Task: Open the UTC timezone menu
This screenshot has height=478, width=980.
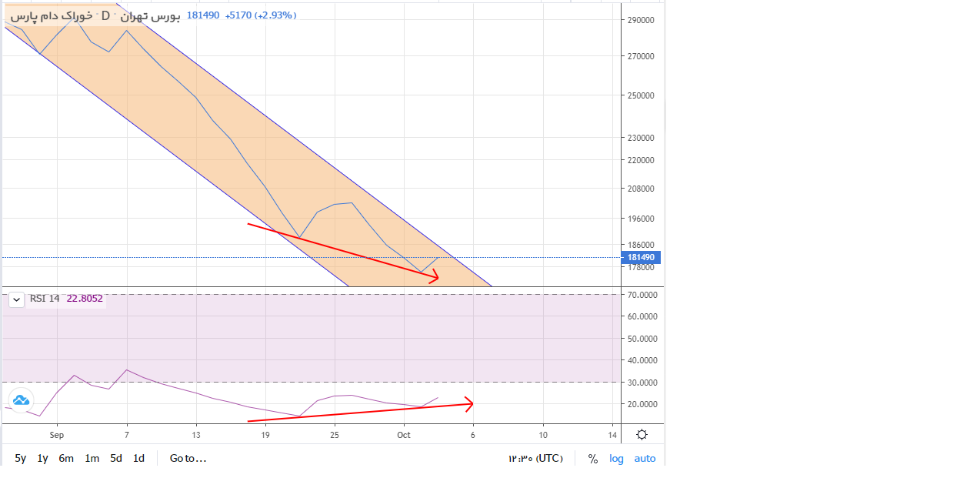Action: 535,458
